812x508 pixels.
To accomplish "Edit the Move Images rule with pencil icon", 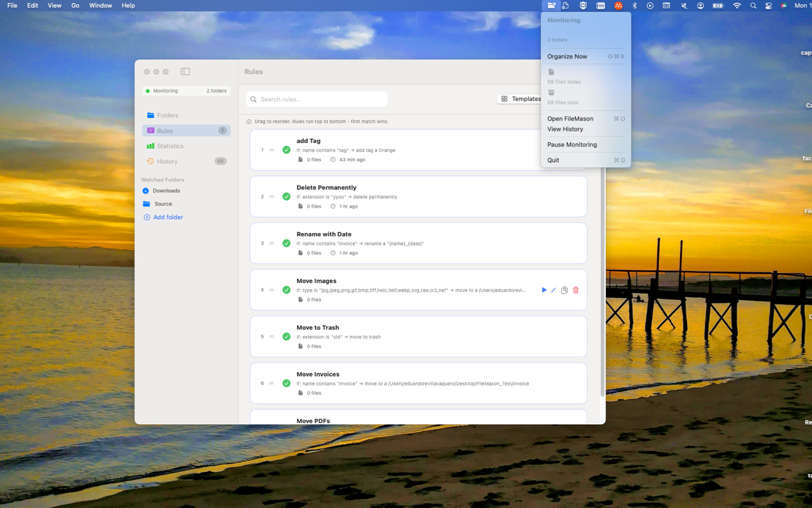I will click(554, 290).
